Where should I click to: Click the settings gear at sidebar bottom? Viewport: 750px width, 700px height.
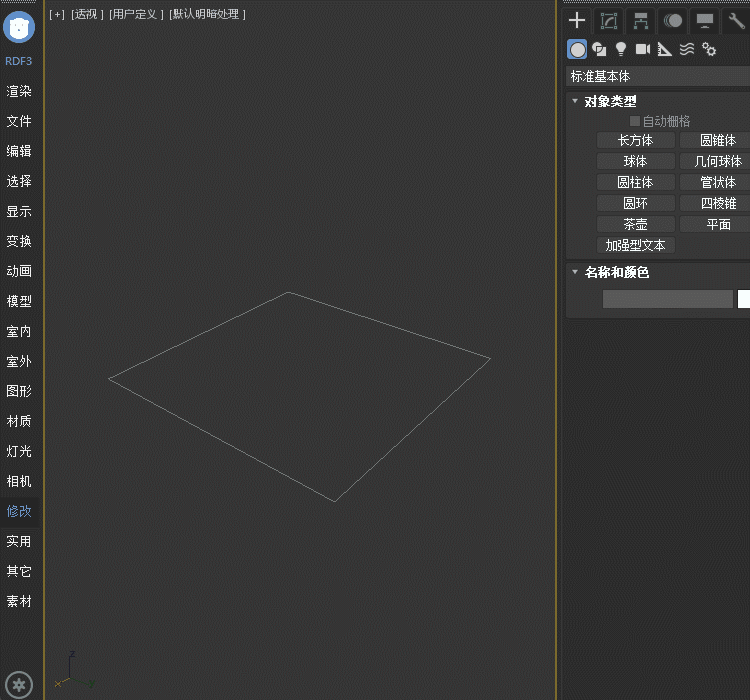point(20,684)
